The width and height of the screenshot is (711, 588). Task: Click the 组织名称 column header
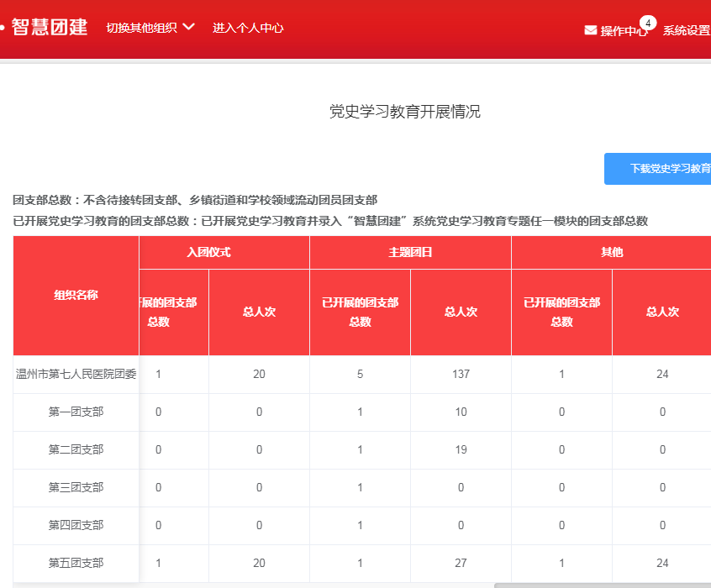pyautogui.click(x=76, y=295)
